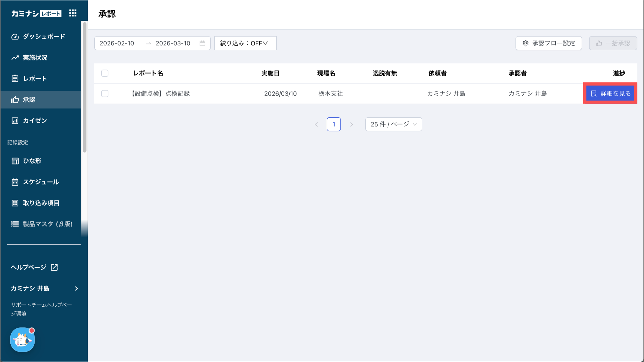Click the レポート clipboard icon
Screen dimensions: 644x362
(x=15, y=79)
